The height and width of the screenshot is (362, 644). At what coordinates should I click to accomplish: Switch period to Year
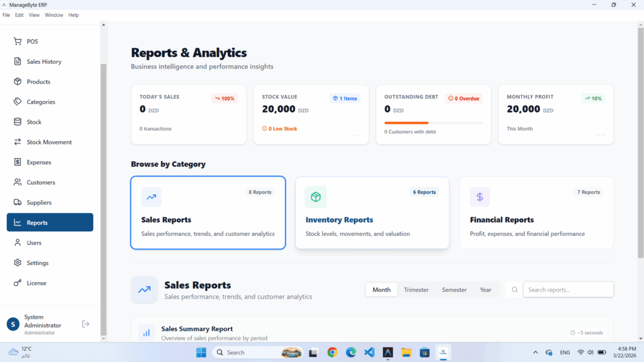click(486, 290)
